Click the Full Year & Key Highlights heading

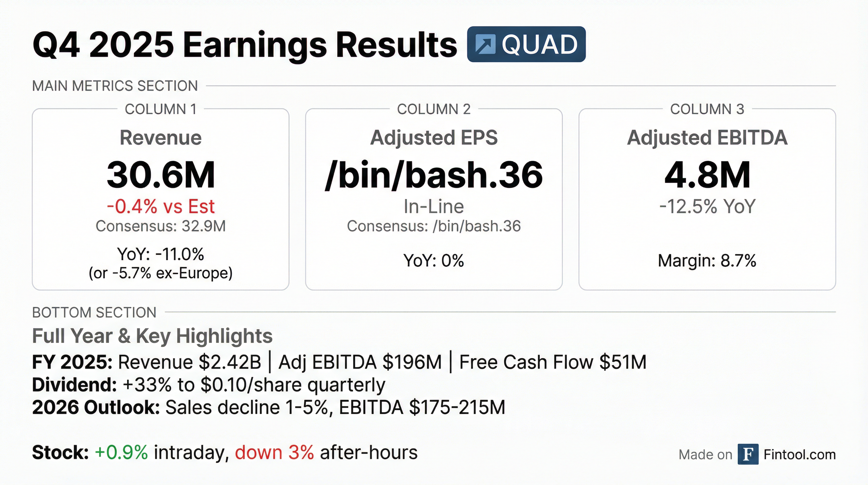(152, 336)
